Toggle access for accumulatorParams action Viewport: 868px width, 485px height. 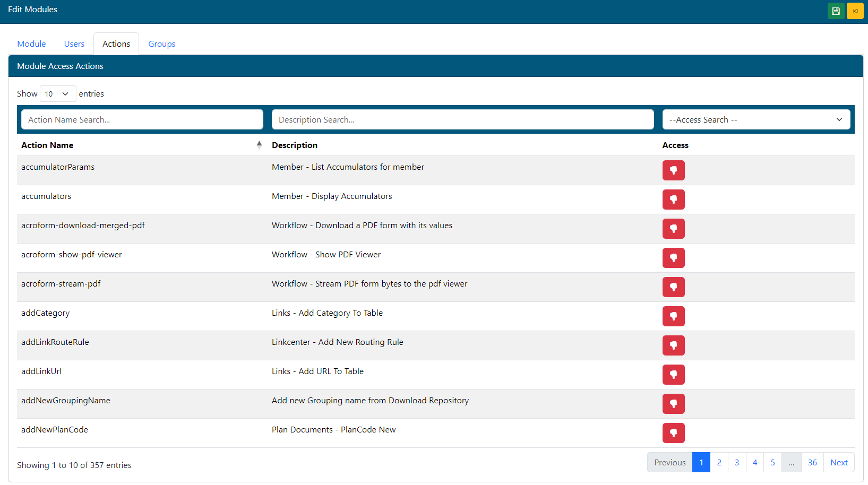pyautogui.click(x=673, y=170)
